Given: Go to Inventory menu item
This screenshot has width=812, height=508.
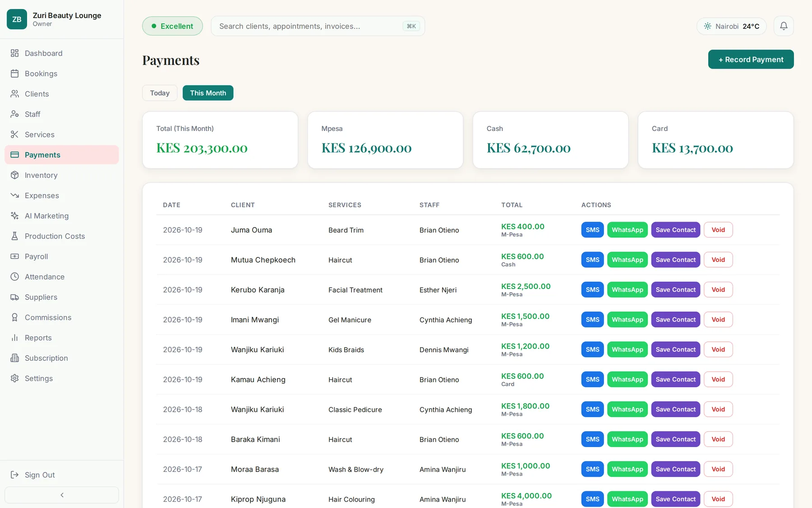Looking at the screenshot, I should (x=62, y=175).
